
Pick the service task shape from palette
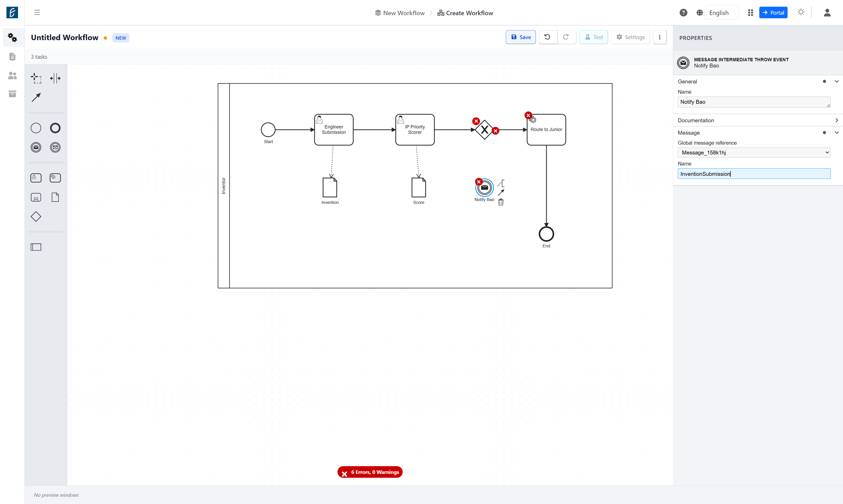55,178
